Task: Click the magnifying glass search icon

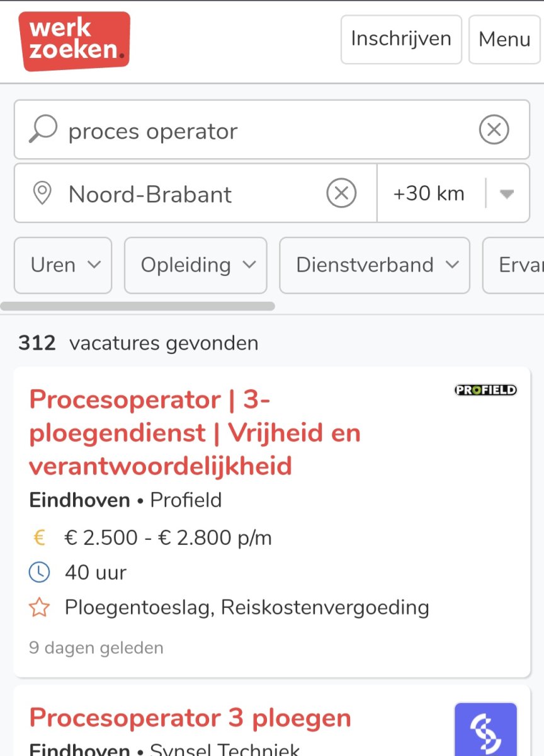Action: [x=42, y=129]
